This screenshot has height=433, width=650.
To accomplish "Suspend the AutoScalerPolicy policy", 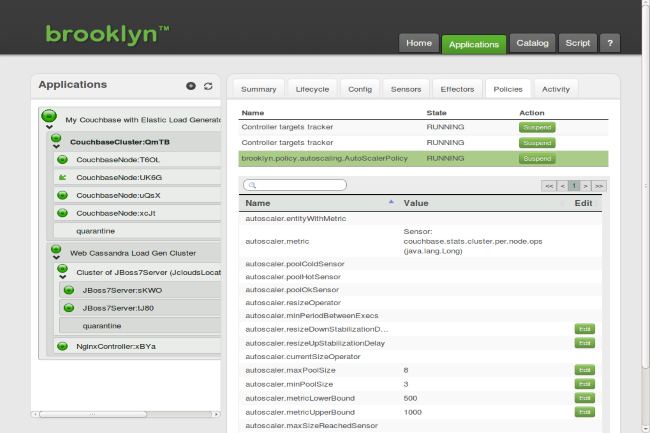I will (537, 159).
